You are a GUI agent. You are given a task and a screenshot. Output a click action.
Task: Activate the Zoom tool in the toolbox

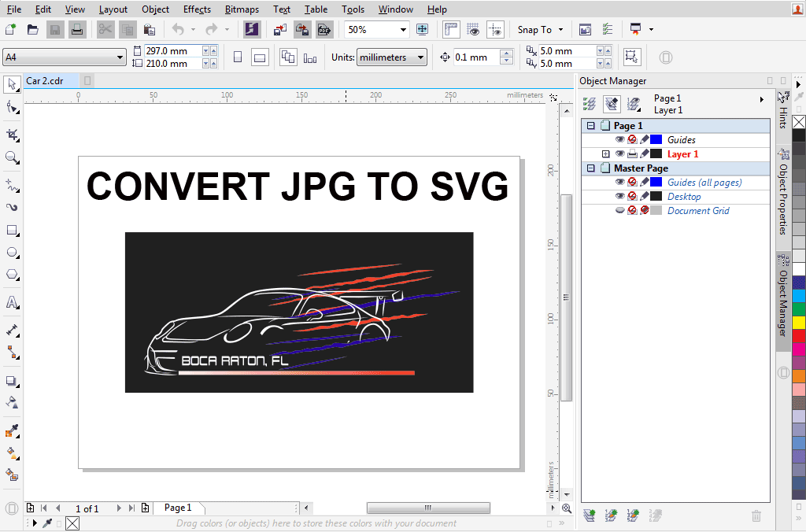click(12, 157)
